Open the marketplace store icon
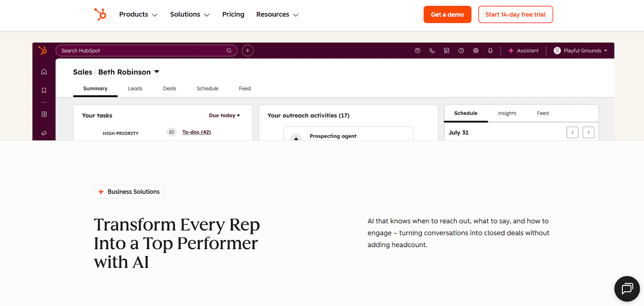 pos(446,51)
